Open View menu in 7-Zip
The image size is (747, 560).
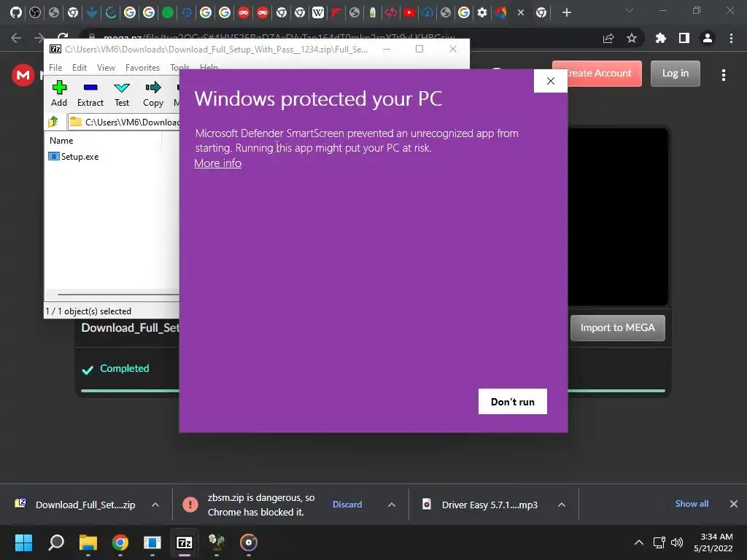coord(106,68)
